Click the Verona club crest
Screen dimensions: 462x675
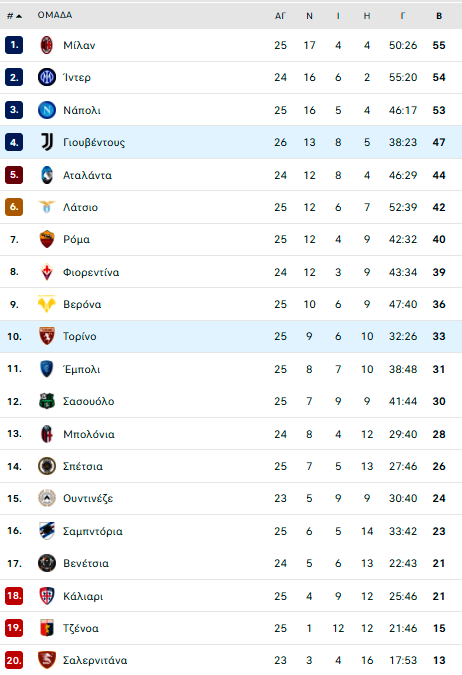tap(47, 304)
